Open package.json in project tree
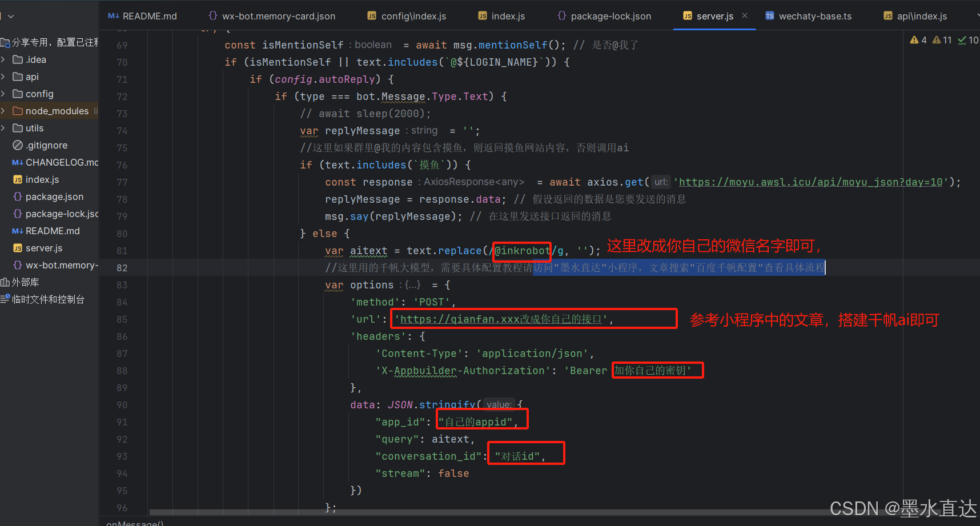980x526 pixels. [54, 196]
